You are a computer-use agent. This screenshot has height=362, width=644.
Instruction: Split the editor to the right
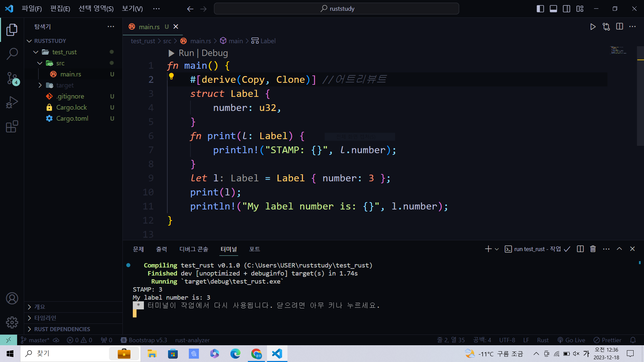(x=619, y=27)
